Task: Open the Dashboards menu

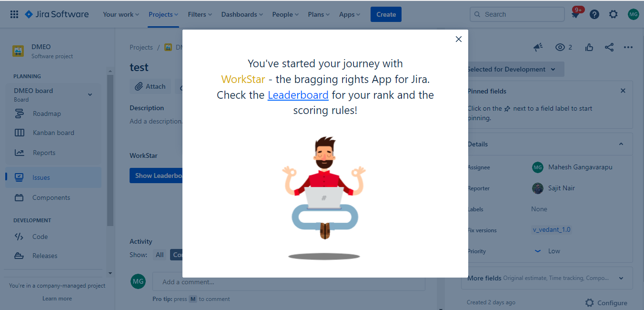Action: (242, 14)
